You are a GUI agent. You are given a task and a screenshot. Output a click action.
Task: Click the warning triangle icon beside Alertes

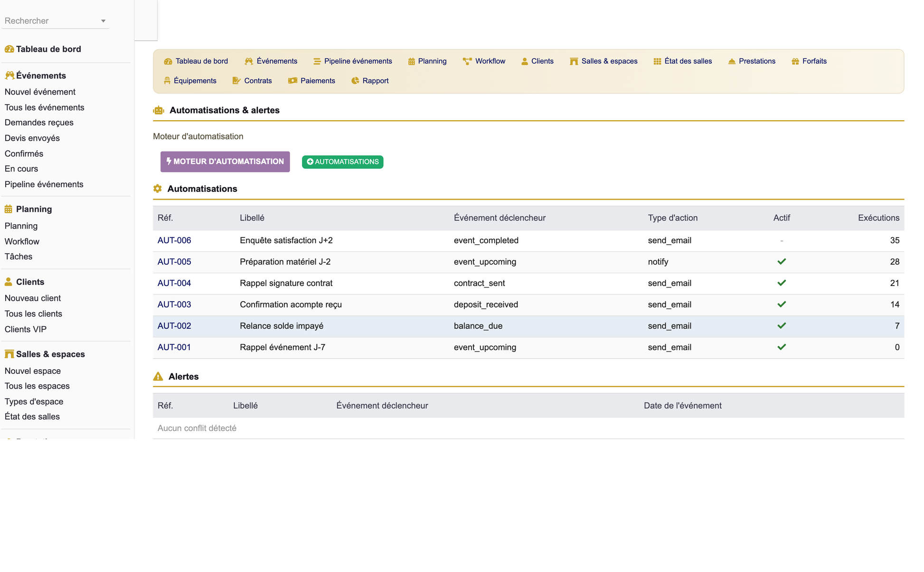(158, 377)
